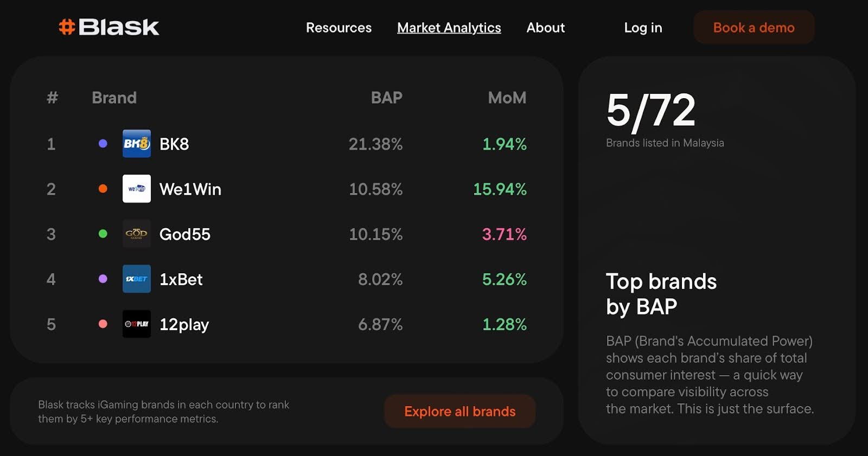Click the green color dot beside God55

(x=103, y=234)
